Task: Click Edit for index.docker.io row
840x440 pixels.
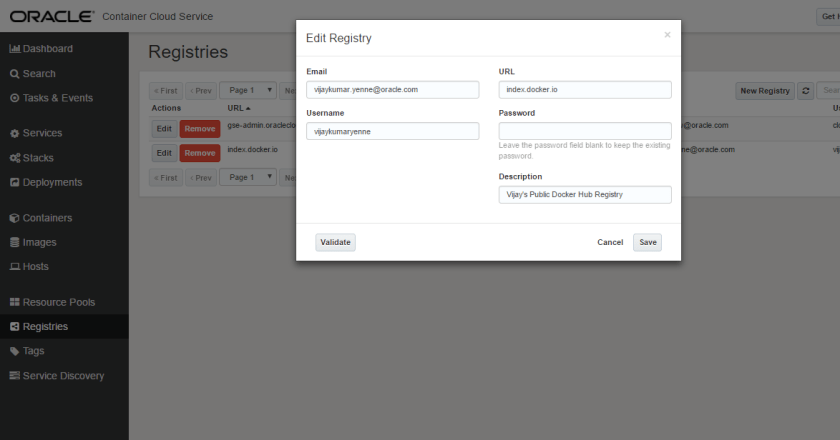Action: pyautogui.click(x=164, y=153)
